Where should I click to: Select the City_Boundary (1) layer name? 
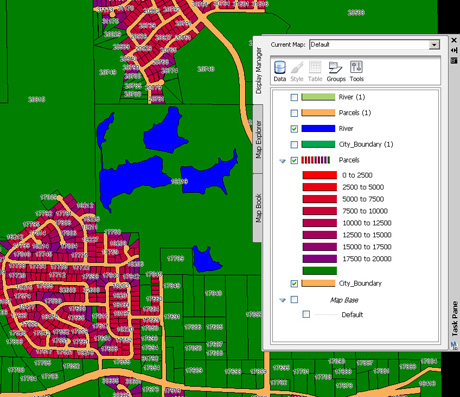tap(366, 144)
